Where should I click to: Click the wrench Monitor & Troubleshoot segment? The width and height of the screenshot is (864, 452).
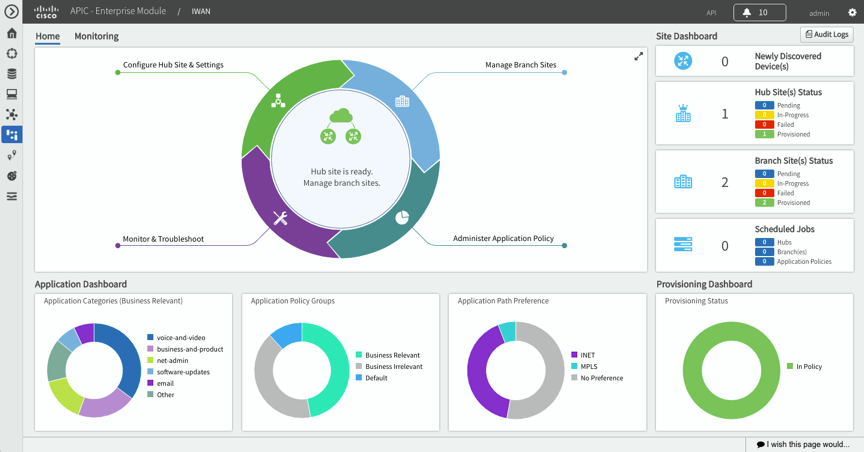281,218
